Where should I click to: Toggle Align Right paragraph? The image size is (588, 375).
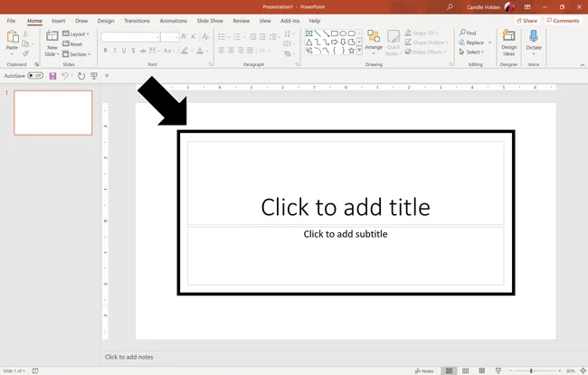pyautogui.click(x=241, y=51)
